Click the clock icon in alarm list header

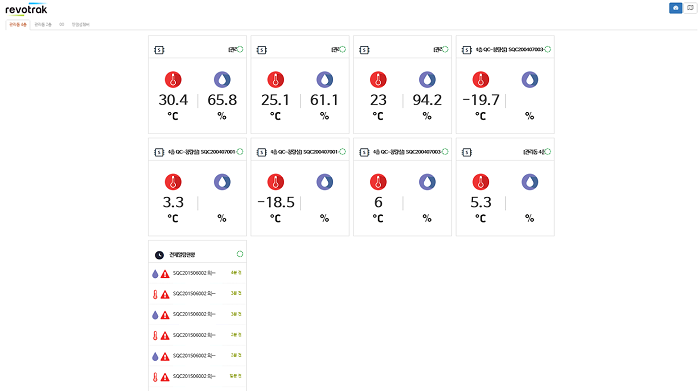[159, 255]
